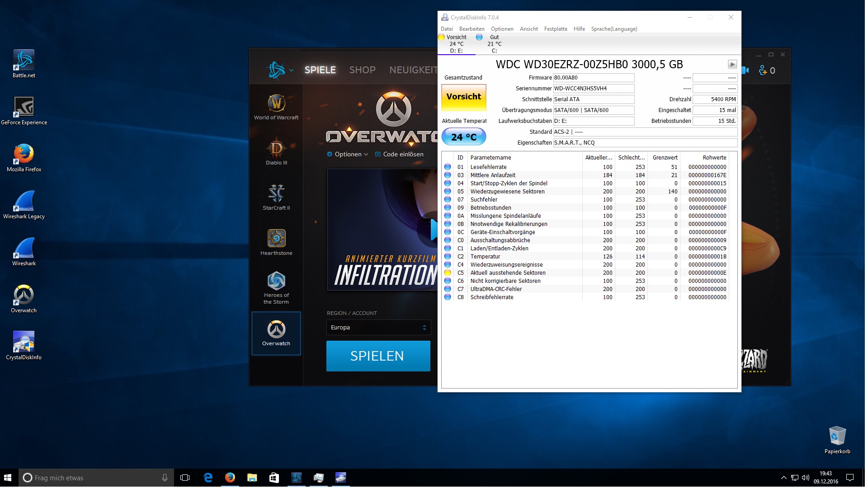Click the 24 °C temperature indicator
Screen dimensions: 868x488
pyautogui.click(x=464, y=137)
